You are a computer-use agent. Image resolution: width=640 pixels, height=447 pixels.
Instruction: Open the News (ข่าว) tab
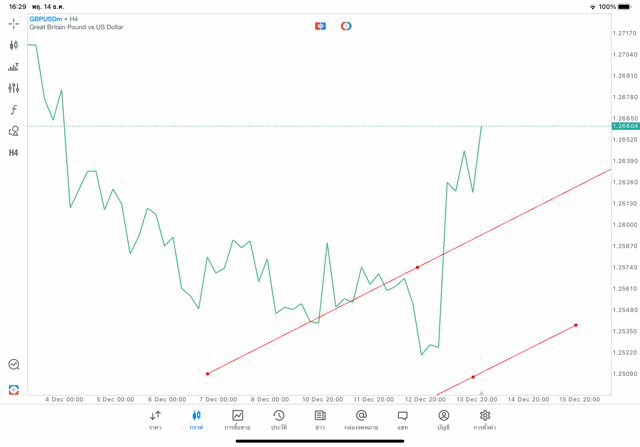320,420
